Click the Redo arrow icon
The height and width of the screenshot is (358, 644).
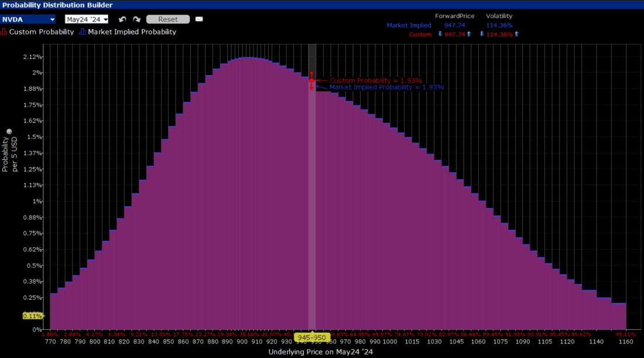tap(137, 19)
